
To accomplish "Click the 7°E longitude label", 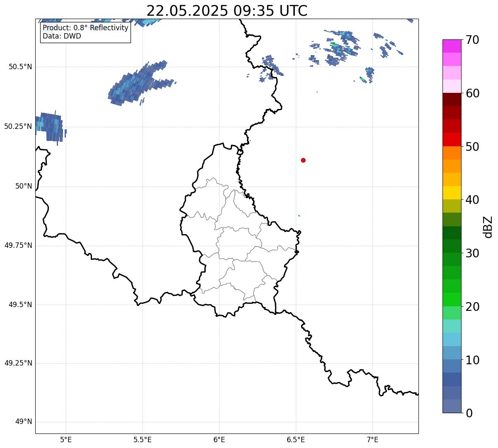I will pyautogui.click(x=372, y=439).
